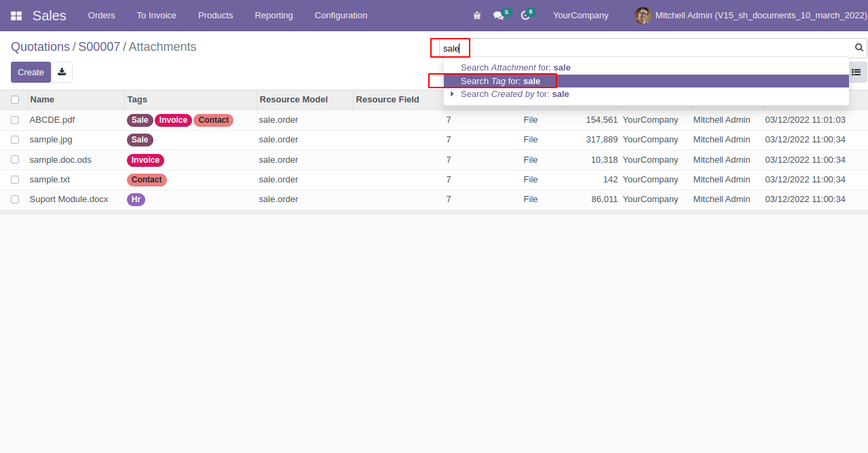The width and height of the screenshot is (868, 453).
Task: Click file size 142 cell
Action: [x=610, y=180]
